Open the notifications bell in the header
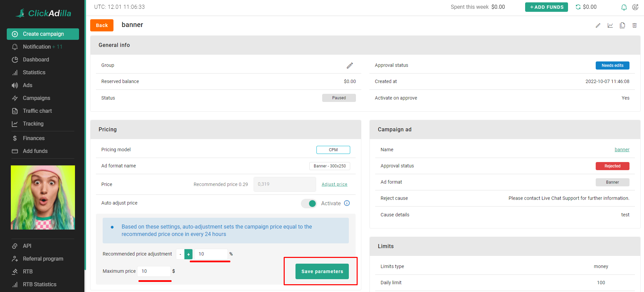Screen dimensions: 644x292 pos(624,7)
